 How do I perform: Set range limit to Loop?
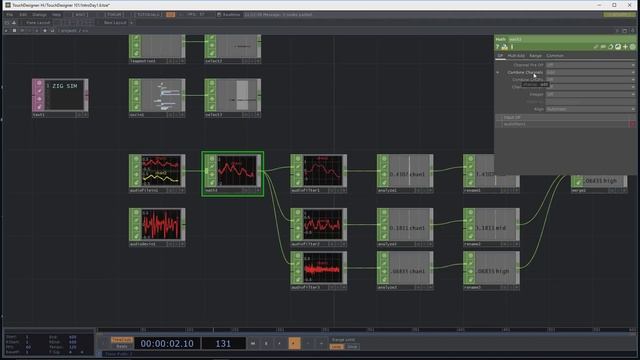coord(336,347)
